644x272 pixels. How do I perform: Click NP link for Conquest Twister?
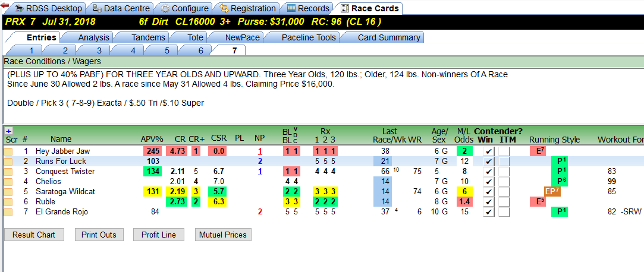[260, 172]
